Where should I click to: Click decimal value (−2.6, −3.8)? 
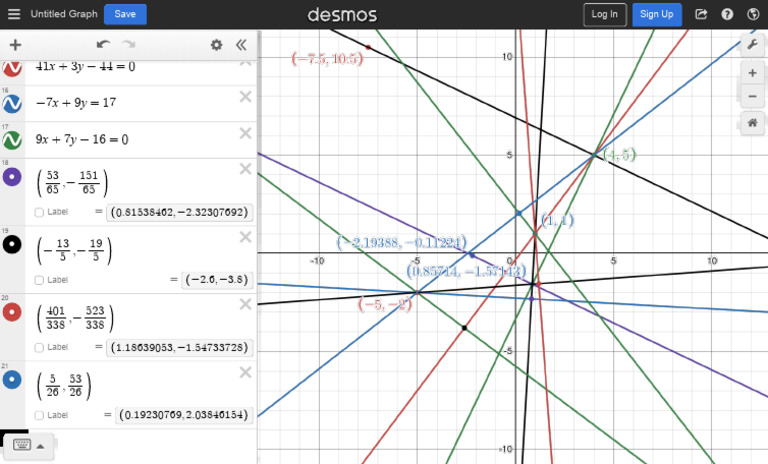(x=216, y=280)
